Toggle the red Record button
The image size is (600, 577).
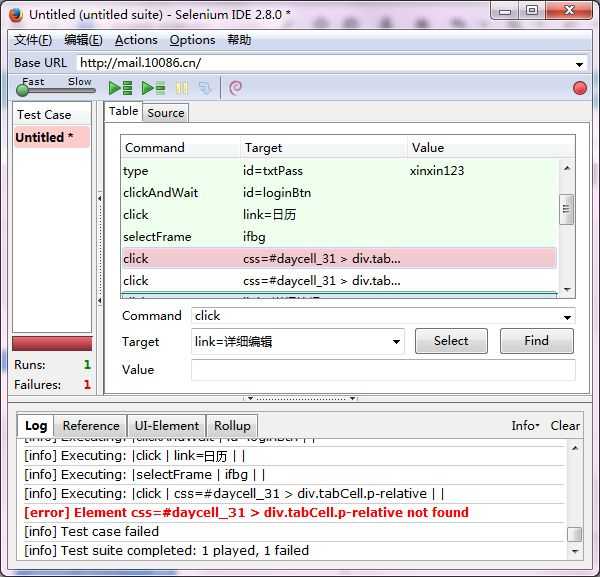[x=580, y=88]
